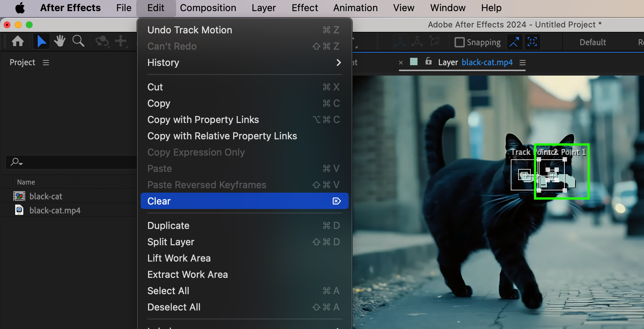This screenshot has width=644, height=329.
Task: Open the Project panel menu
Action: click(46, 63)
